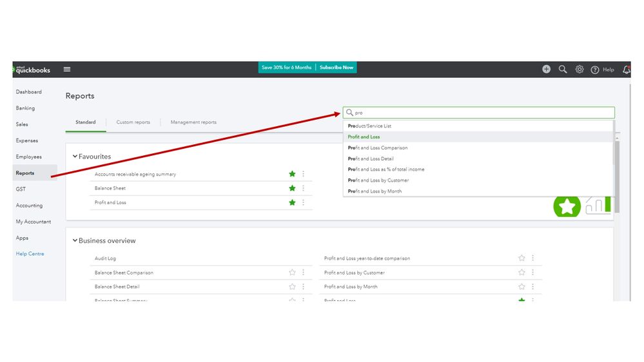
Task: Open My Accountant in sidebar
Action: click(x=34, y=222)
